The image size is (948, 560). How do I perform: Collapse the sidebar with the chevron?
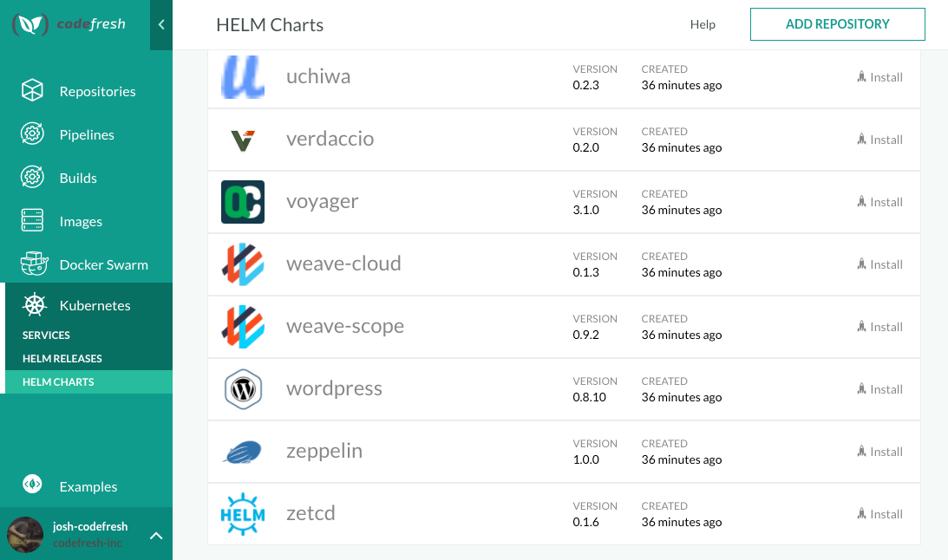(x=160, y=25)
